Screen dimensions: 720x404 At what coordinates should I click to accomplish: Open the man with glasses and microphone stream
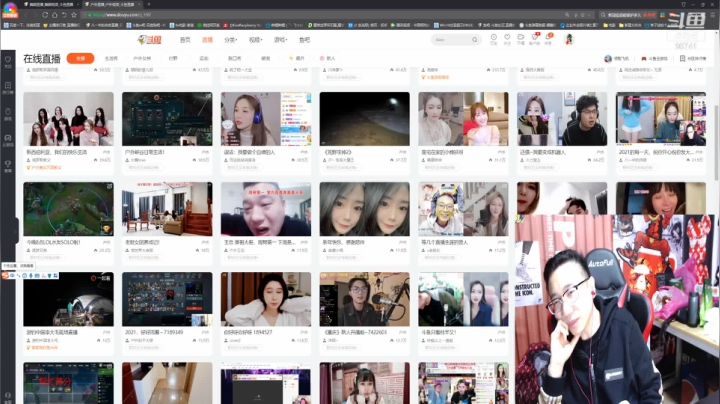365,299
